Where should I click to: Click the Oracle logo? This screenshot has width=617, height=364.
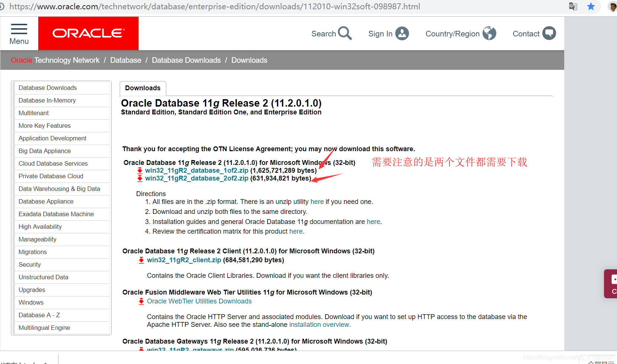88,33
